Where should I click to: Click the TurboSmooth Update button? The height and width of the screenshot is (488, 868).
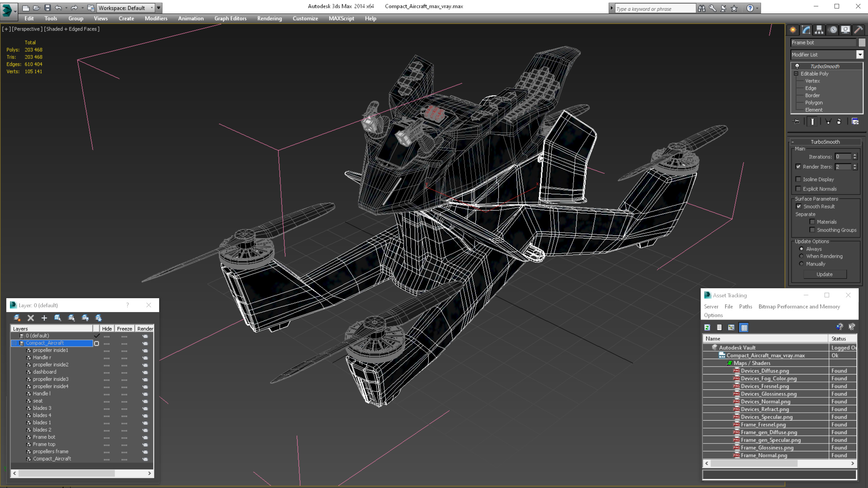(x=825, y=274)
